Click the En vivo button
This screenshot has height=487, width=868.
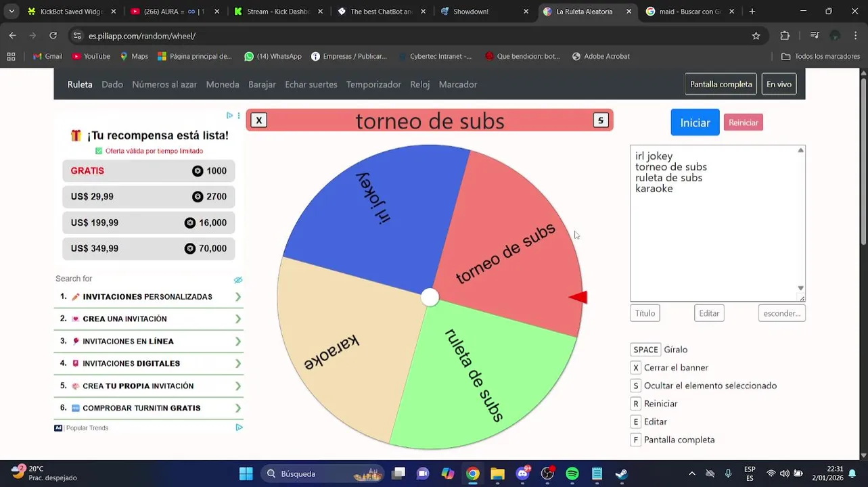pos(779,85)
